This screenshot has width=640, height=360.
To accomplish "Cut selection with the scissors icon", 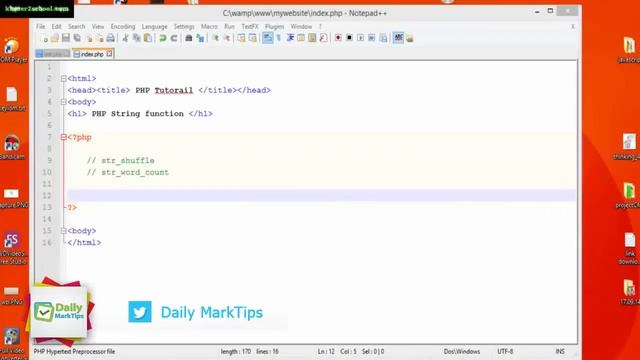I will pos(125,38).
